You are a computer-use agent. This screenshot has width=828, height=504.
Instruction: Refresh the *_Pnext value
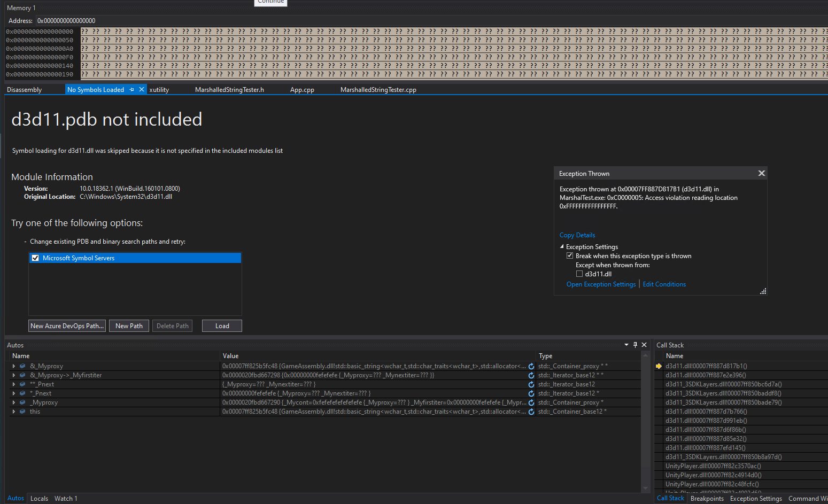[531, 393]
